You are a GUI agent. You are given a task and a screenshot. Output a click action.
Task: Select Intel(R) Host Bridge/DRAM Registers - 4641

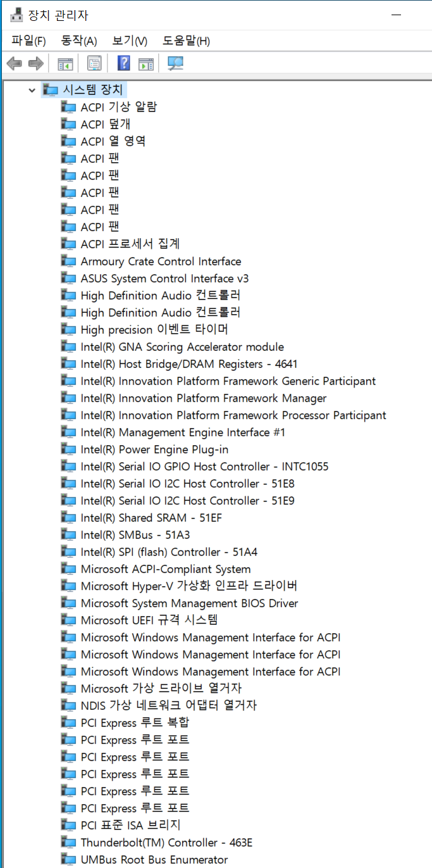pos(189,363)
